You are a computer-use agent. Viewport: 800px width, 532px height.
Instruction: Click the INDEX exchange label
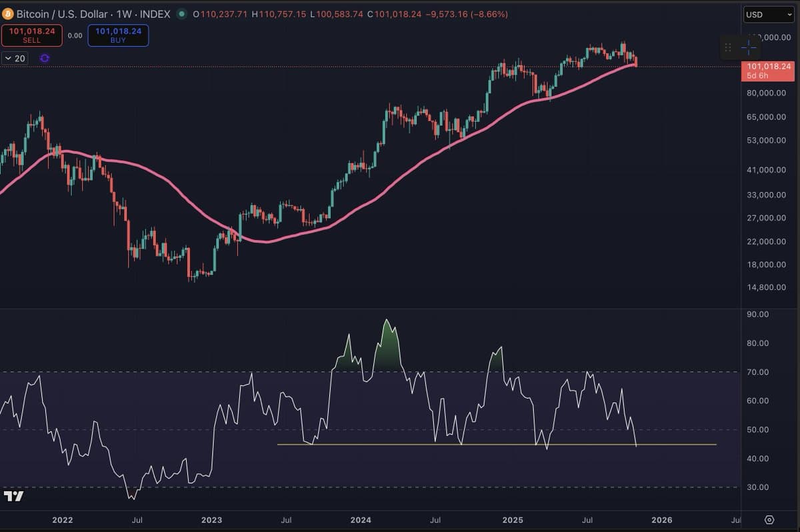click(x=154, y=13)
